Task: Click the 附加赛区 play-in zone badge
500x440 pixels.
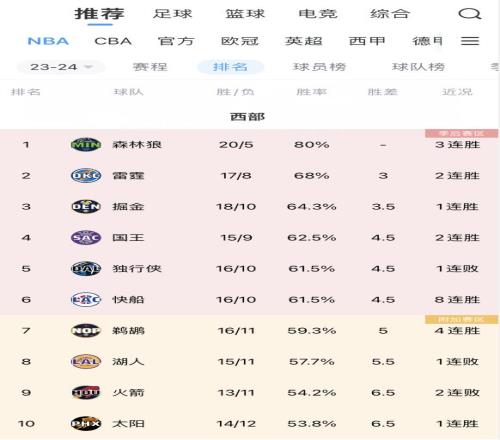Action: point(462,320)
